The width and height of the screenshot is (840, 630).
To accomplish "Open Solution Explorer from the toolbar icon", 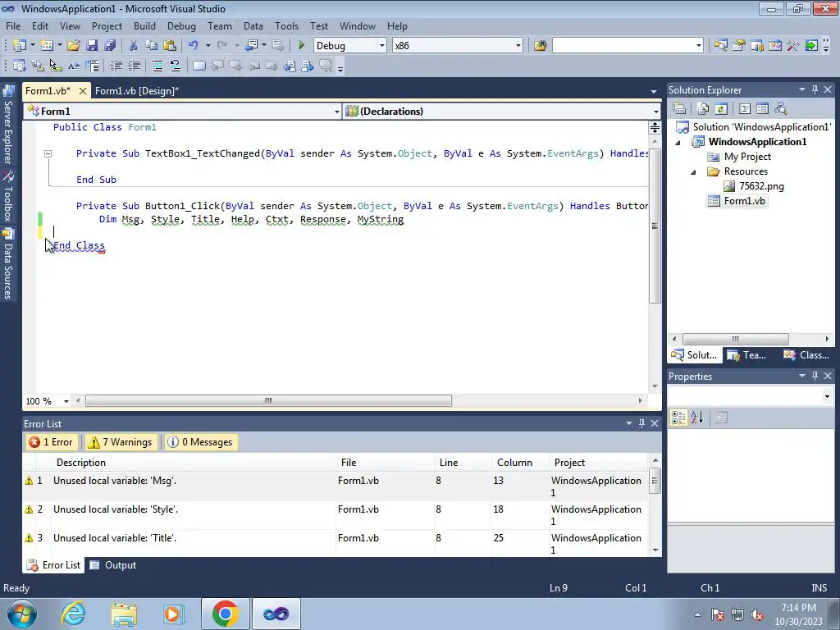I will coord(720,46).
